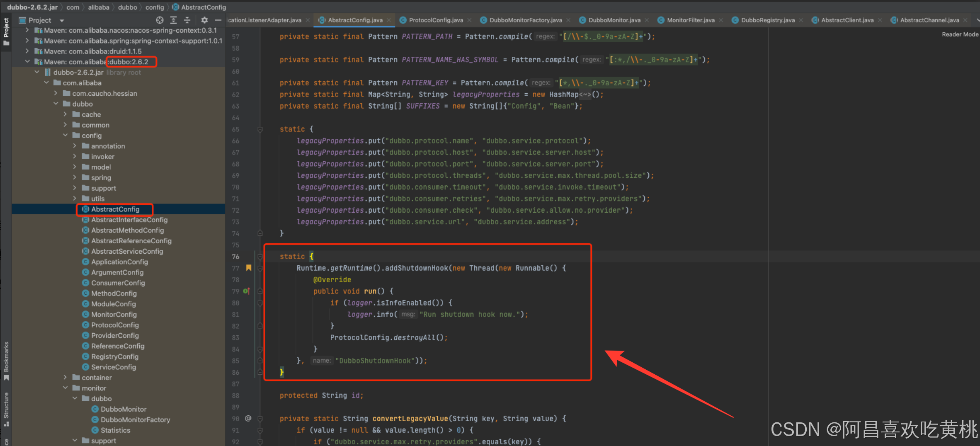Expand the cache package folder
The height and width of the screenshot is (446, 980).
(65, 114)
